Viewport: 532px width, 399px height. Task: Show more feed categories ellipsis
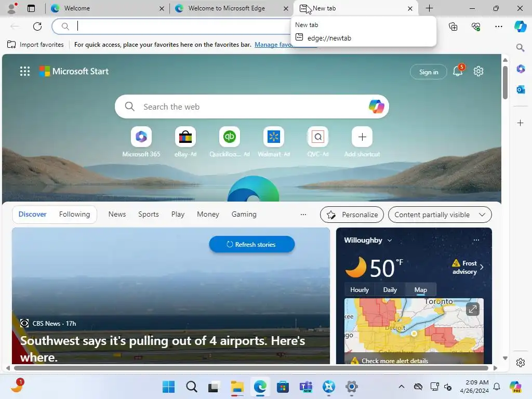[x=303, y=215]
